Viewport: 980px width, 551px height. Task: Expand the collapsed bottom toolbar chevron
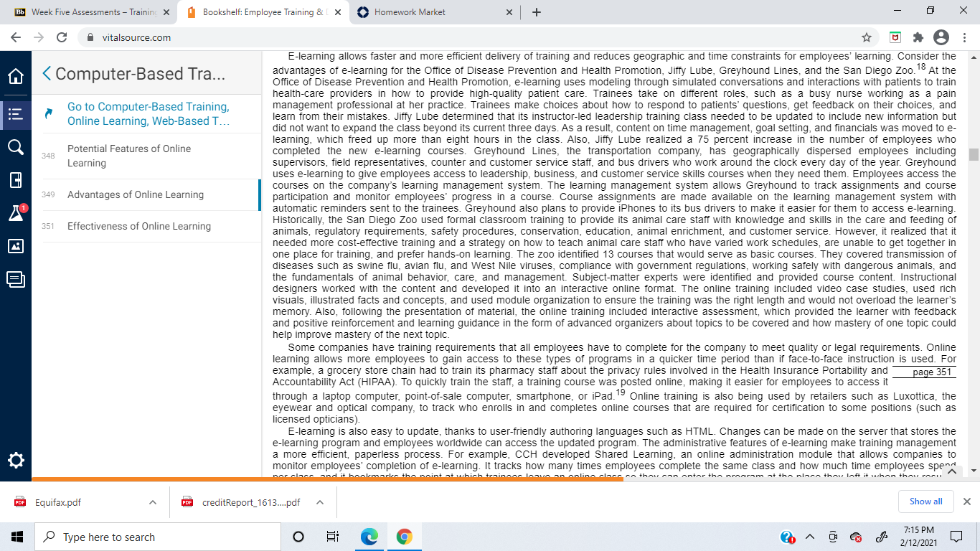click(x=952, y=471)
